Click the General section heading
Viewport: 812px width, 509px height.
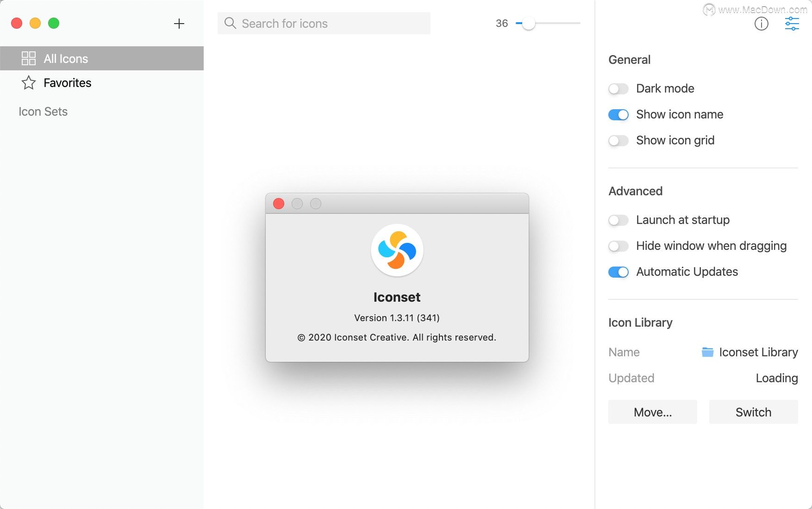(x=630, y=60)
